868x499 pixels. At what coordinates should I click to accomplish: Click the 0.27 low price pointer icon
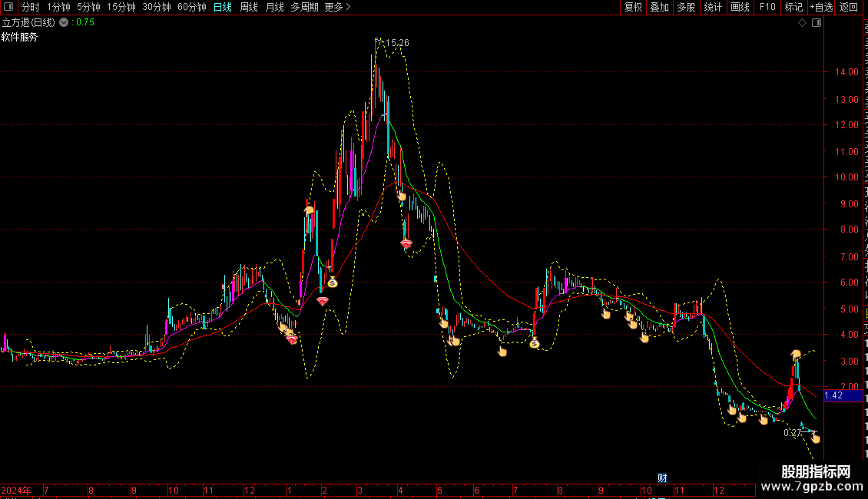tap(815, 438)
